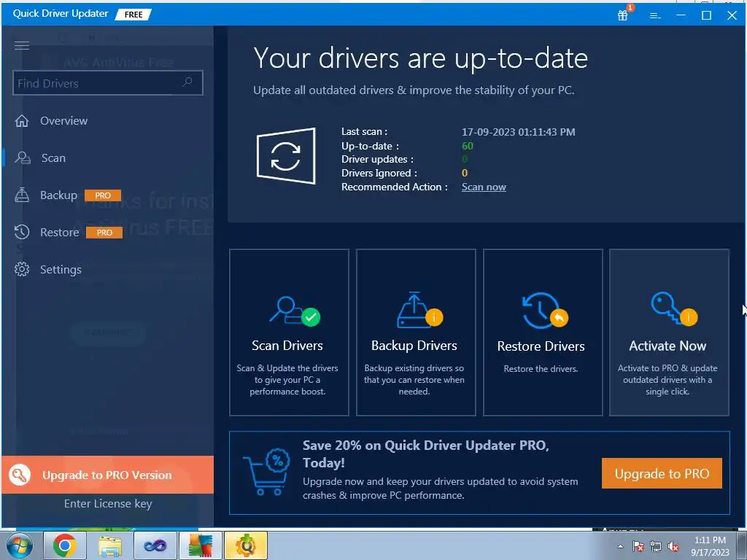Viewport: 747px width, 560px height.
Task: Click inside the Find Drivers search field
Action: pos(108,83)
